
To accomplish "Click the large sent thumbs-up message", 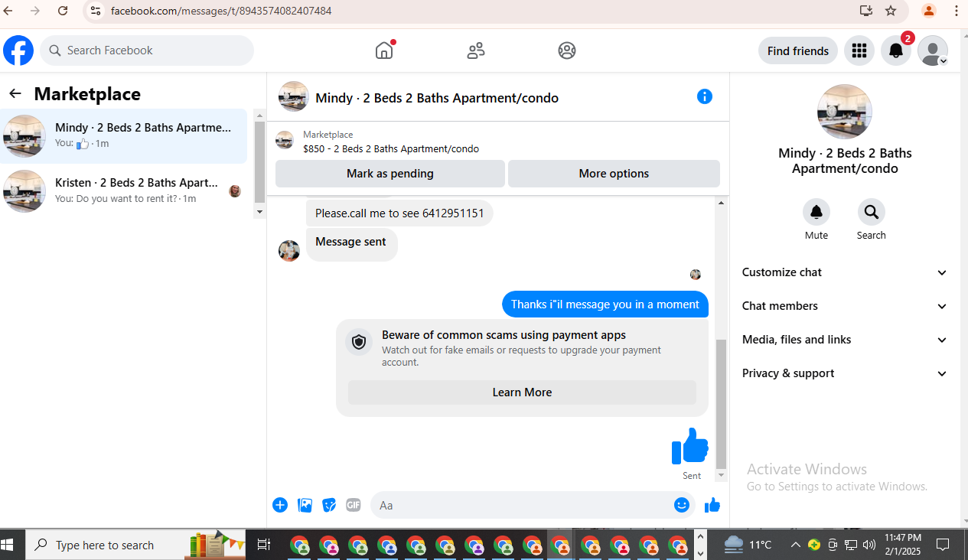I will pyautogui.click(x=690, y=446).
